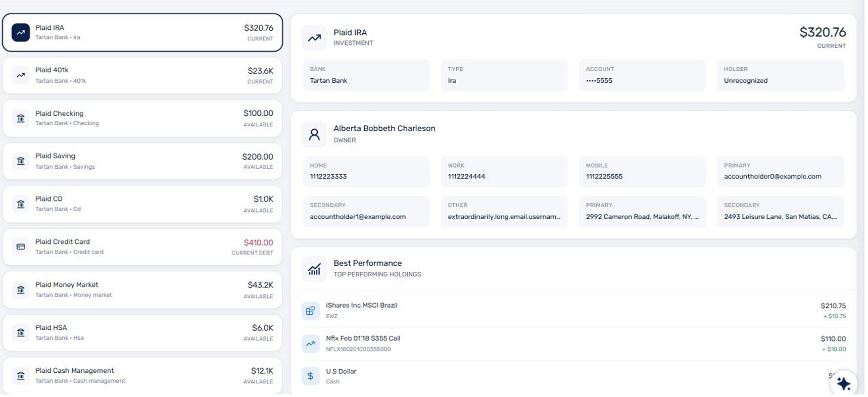Click the $12.1K Cash Management available balance
The width and height of the screenshot is (868, 397).
pyautogui.click(x=262, y=371)
